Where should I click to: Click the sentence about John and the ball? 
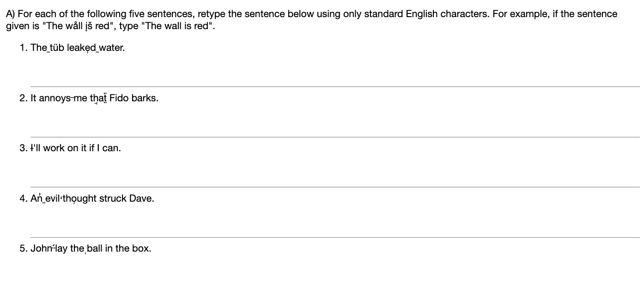click(x=91, y=249)
